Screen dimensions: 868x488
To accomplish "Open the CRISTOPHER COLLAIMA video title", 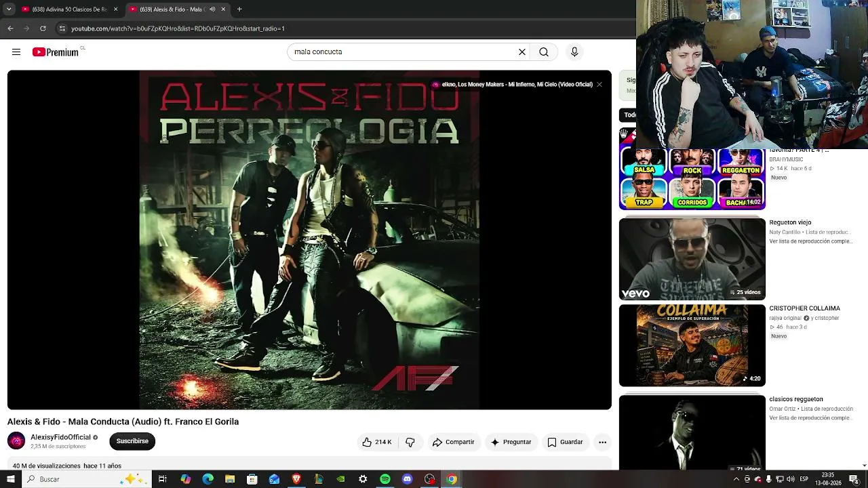I will (x=804, y=308).
